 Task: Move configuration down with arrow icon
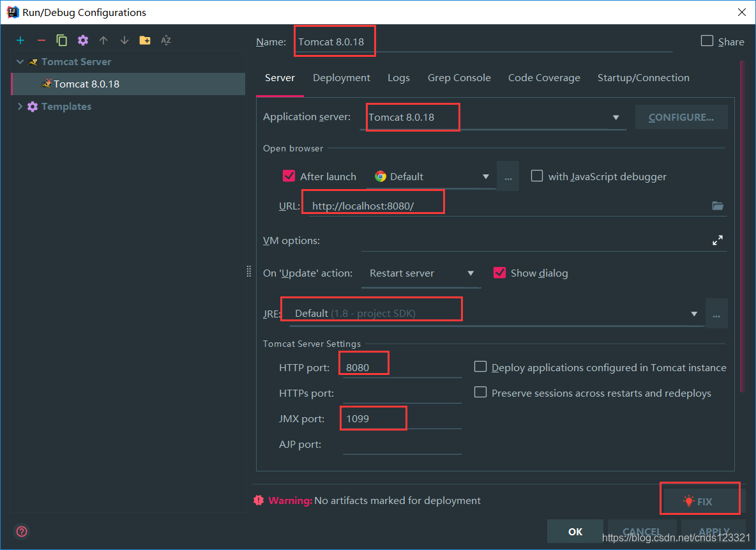[125, 40]
